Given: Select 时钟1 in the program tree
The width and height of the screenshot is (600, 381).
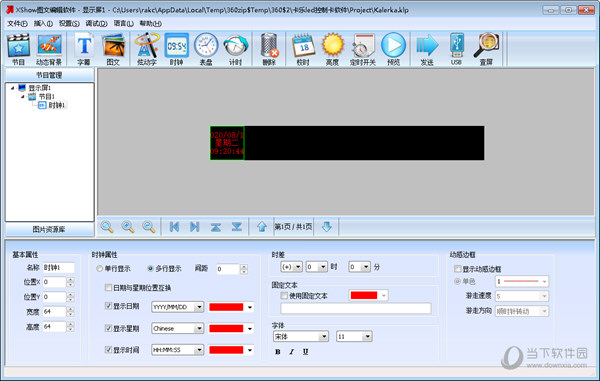Looking at the screenshot, I should coord(57,105).
